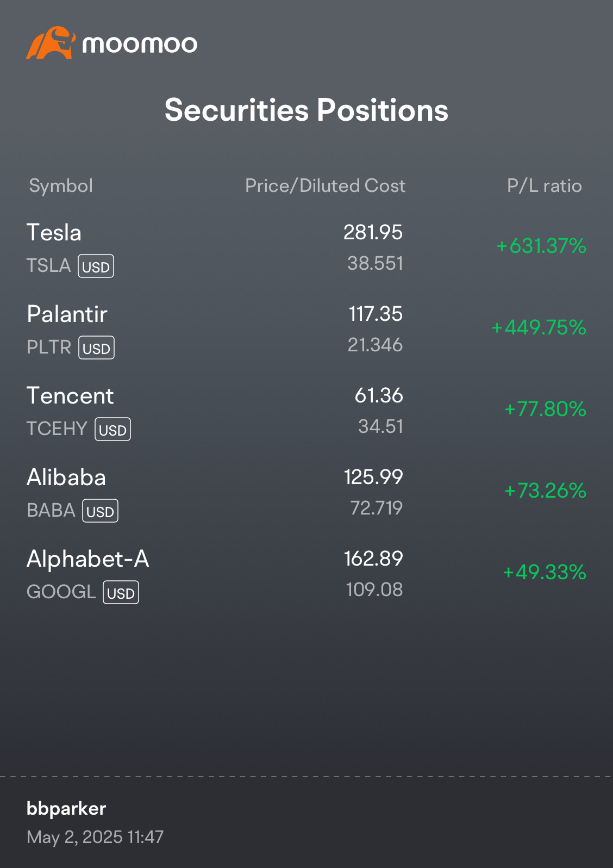Click the Securities Positions title

[306, 110]
